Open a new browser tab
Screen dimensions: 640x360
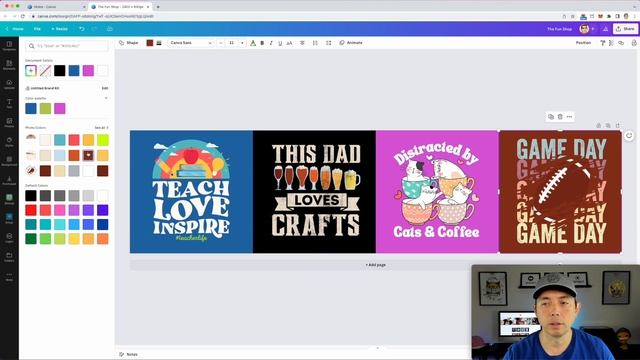click(x=158, y=7)
